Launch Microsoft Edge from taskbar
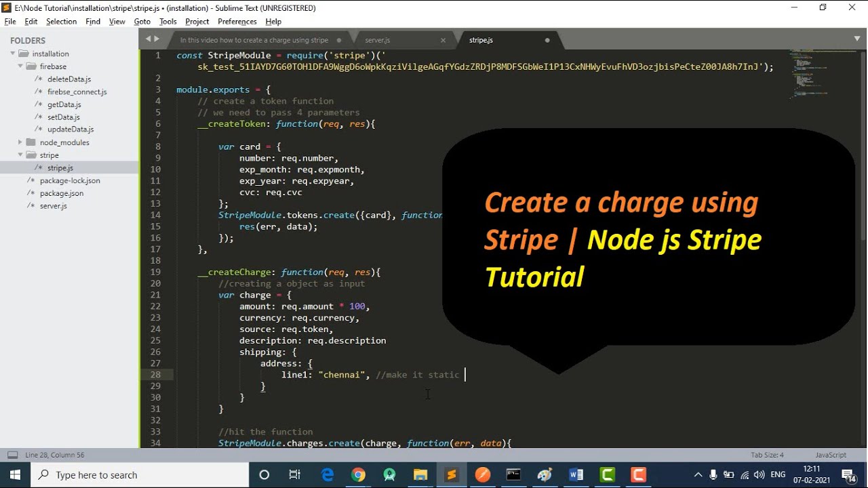The image size is (868, 488). tap(327, 474)
